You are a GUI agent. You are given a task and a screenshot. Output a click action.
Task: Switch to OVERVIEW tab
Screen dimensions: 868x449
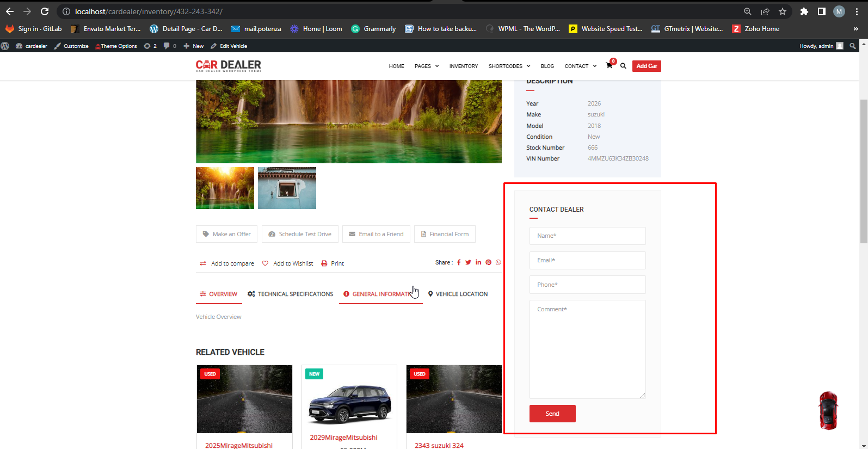click(x=219, y=294)
